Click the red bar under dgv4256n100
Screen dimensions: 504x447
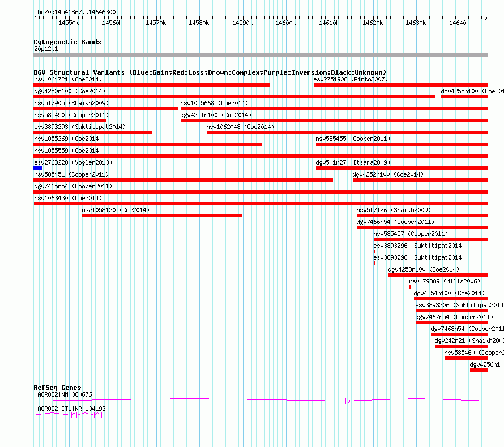[479, 370]
